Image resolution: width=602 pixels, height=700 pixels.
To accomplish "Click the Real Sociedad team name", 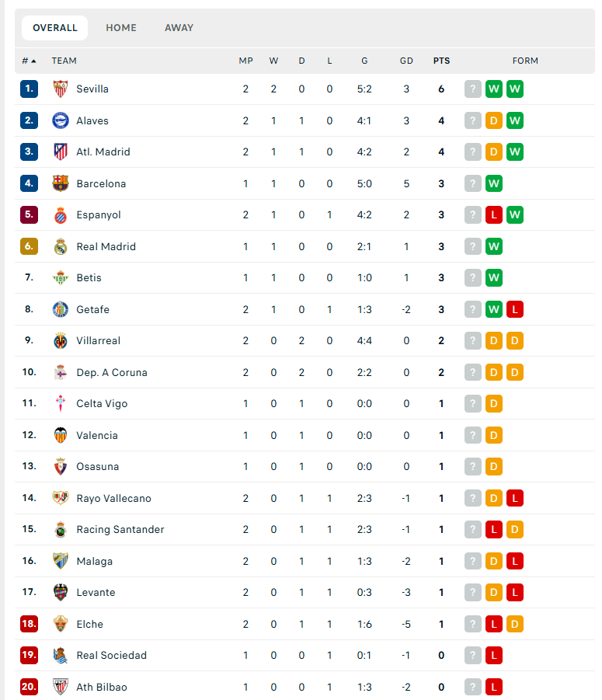I will (112, 656).
